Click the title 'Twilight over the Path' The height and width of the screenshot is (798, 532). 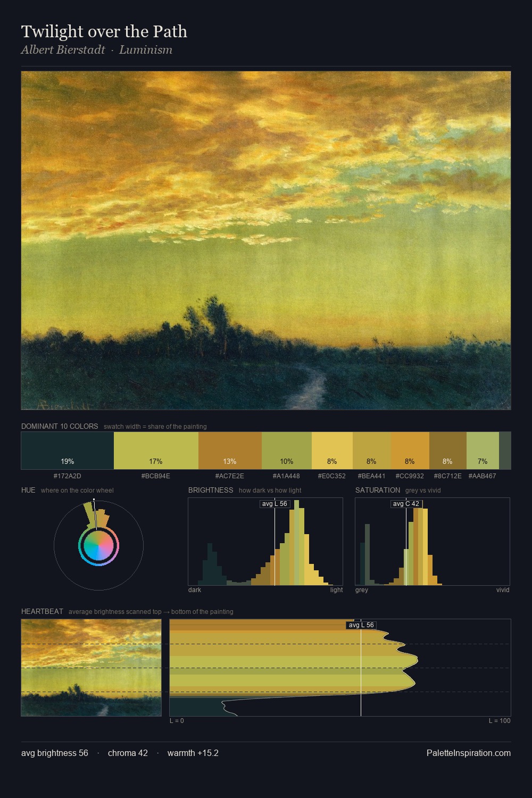pyautogui.click(x=104, y=31)
